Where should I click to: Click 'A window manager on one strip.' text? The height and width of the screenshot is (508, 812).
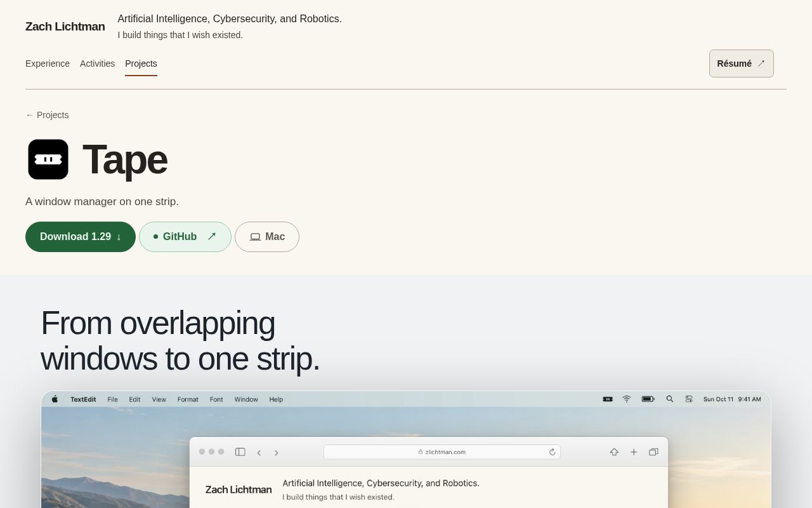102,202
